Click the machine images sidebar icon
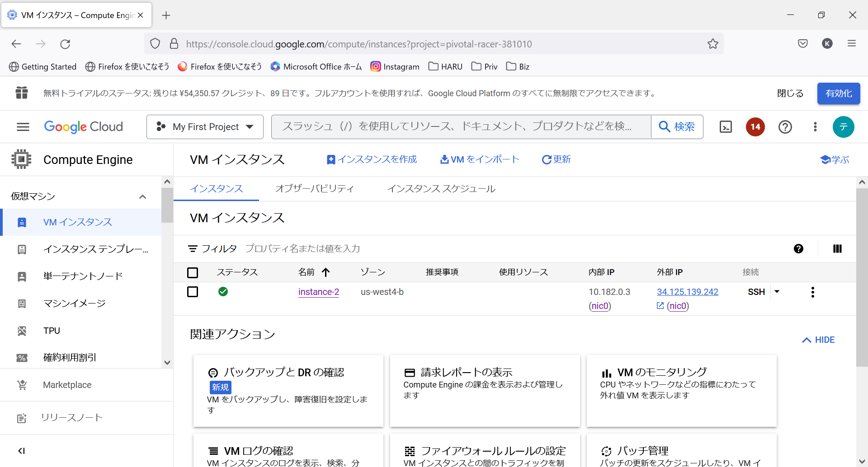 click(x=22, y=304)
